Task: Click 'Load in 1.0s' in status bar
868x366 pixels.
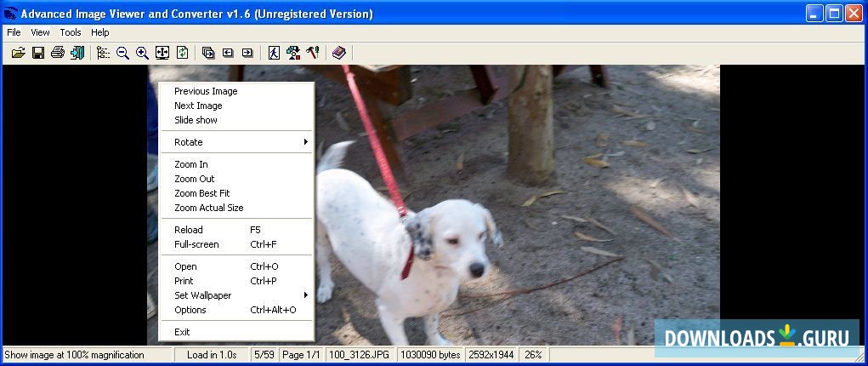Action: 212,354
